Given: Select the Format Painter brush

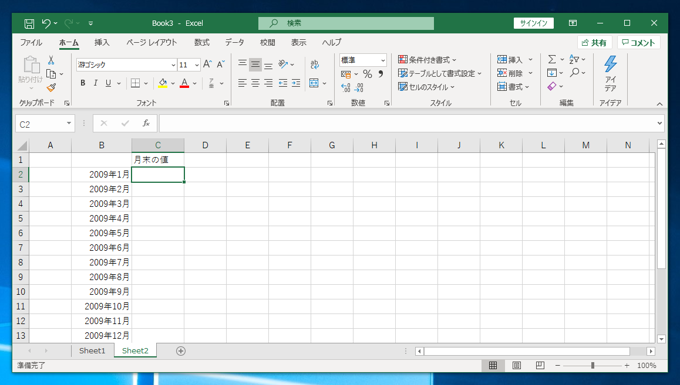Looking at the screenshot, I should pos(51,88).
